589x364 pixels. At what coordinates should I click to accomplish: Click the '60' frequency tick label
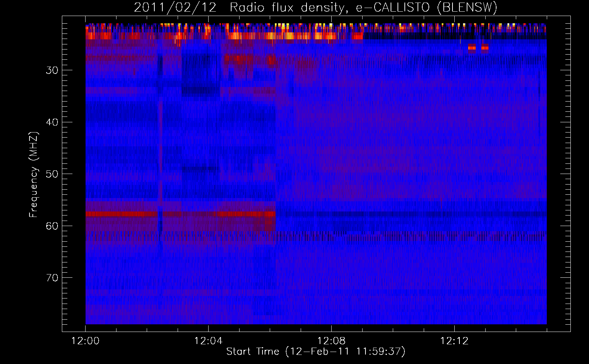[52, 226]
